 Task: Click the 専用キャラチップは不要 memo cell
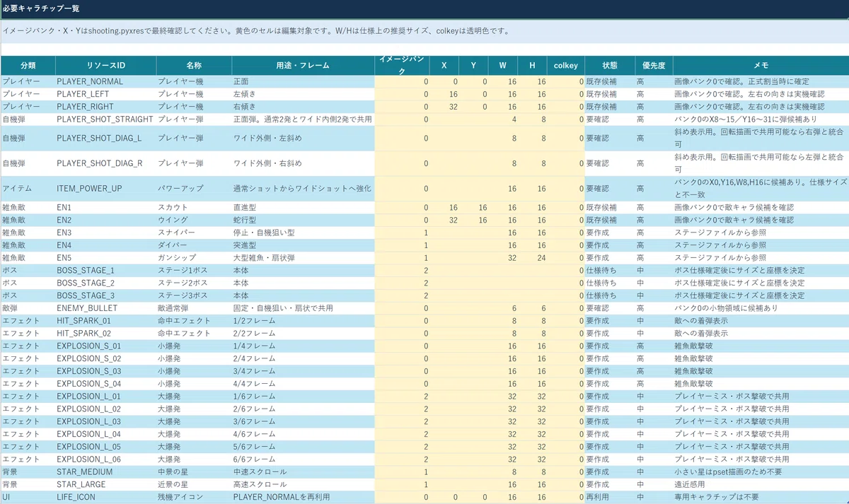coord(761,497)
